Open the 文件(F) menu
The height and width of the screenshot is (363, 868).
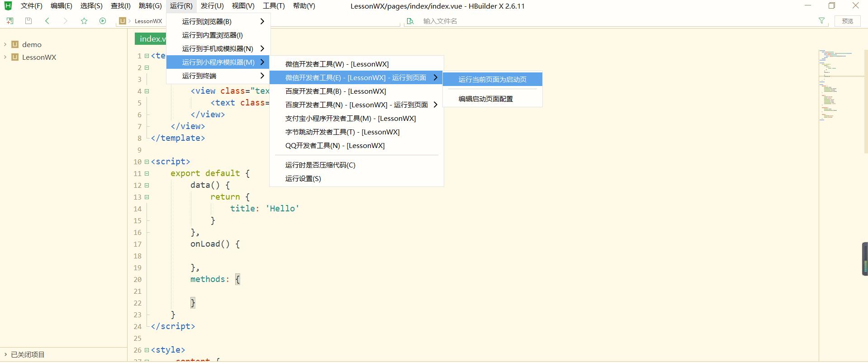(32, 6)
